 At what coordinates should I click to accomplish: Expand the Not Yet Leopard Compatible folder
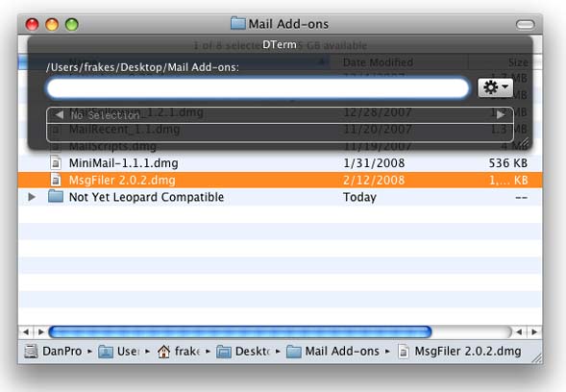point(32,197)
